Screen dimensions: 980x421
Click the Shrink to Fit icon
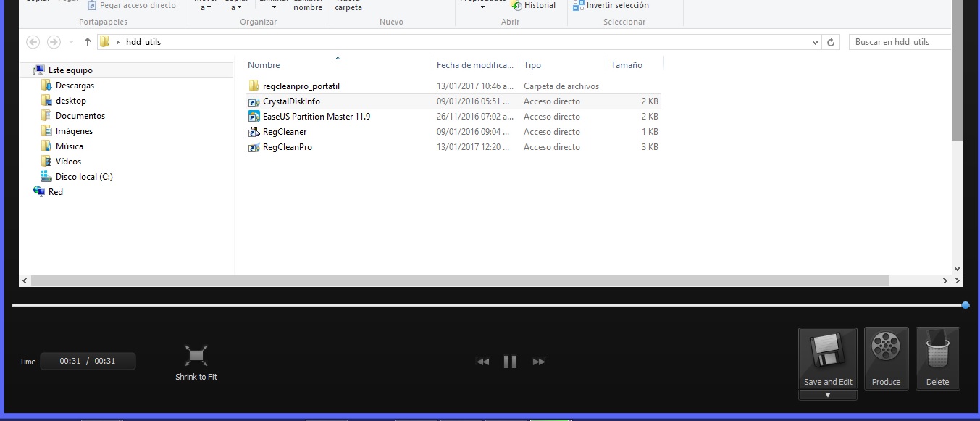pos(196,355)
